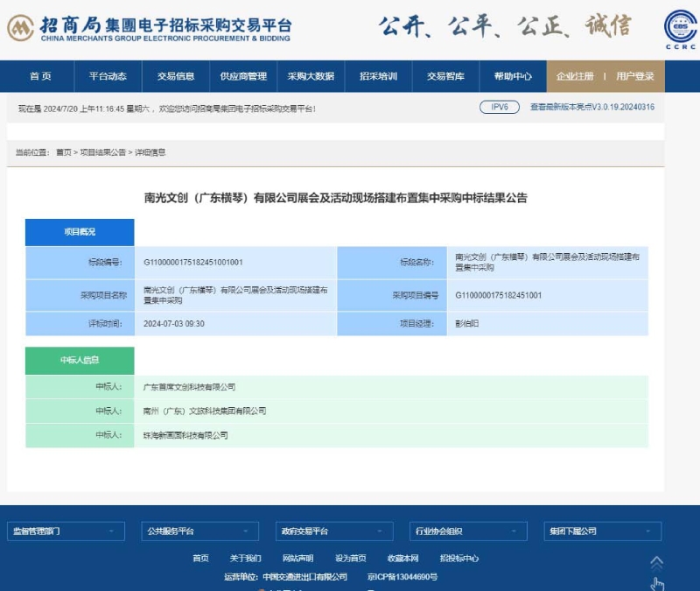The width and height of the screenshot is (700, 591).
Task: Expand the 监督管理部门 dropdown
Action: pos(66,531)
